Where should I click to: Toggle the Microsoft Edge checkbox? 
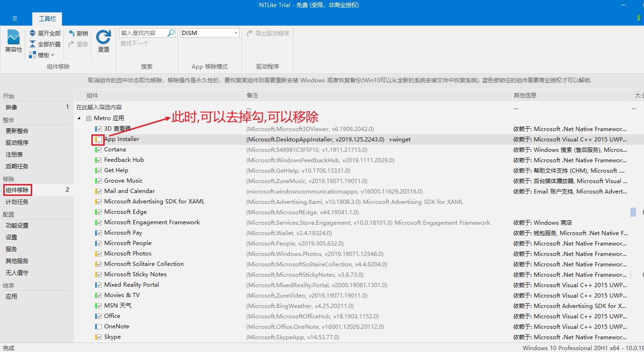pos(98,212)
